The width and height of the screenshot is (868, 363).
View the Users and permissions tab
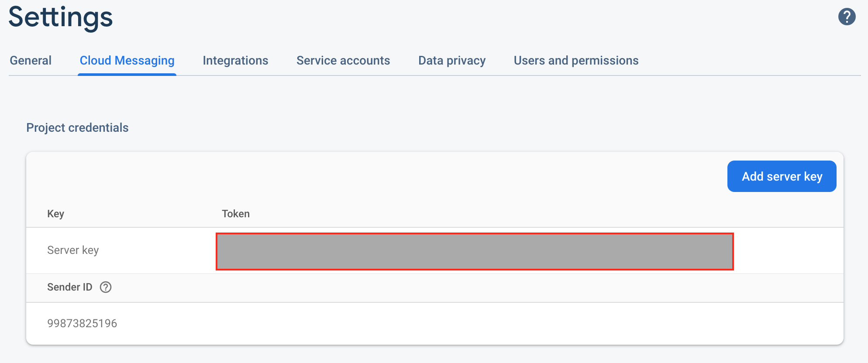point(576,61)
